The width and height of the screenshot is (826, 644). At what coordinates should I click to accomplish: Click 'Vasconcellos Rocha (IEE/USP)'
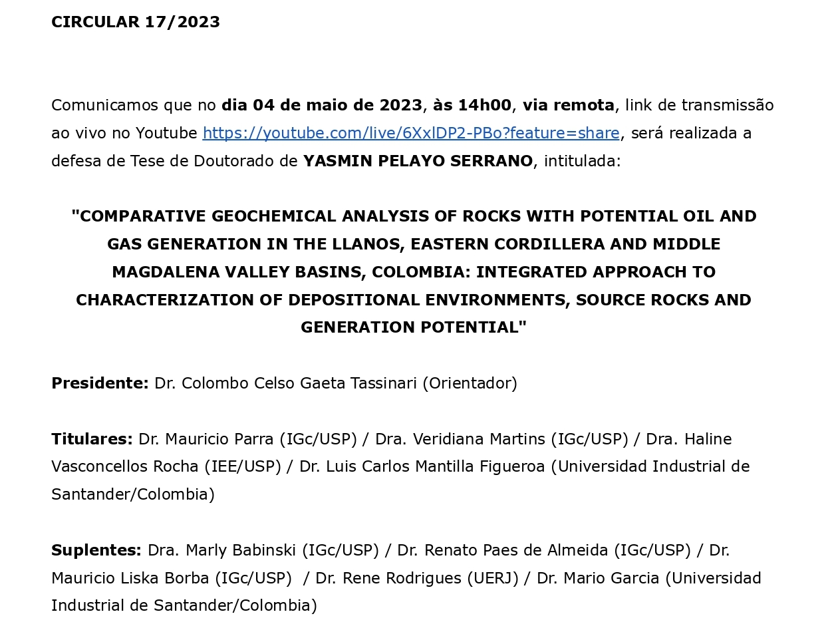point(166,467)
